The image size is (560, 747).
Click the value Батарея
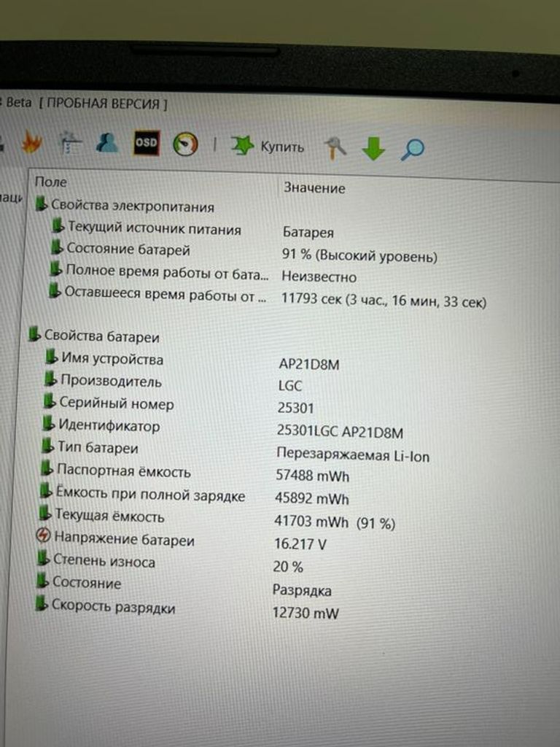pyautogui.click(x=308, y=233)
